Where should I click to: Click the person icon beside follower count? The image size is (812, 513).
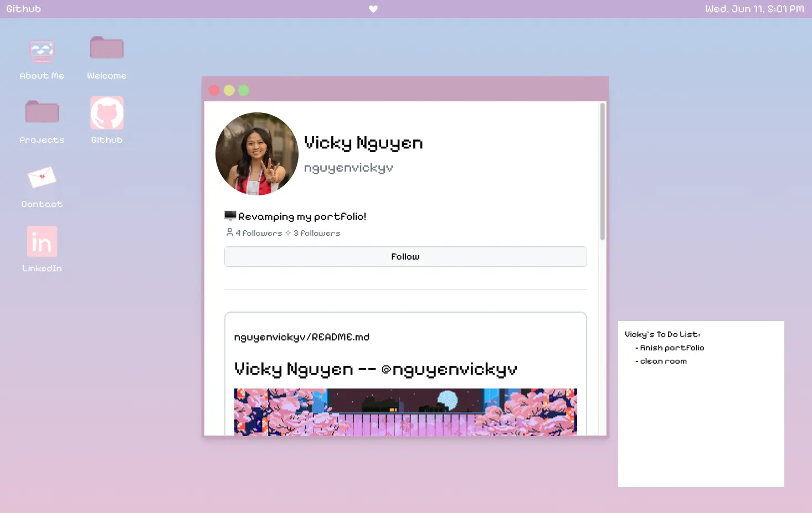pyautogui.click(x=229, y=232)
